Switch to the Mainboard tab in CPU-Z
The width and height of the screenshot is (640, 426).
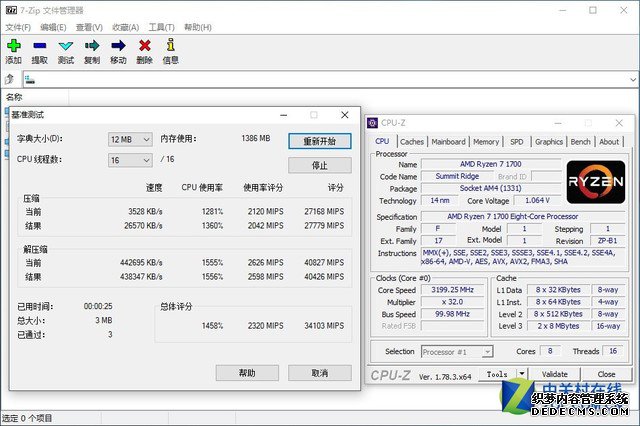(448, 142)
